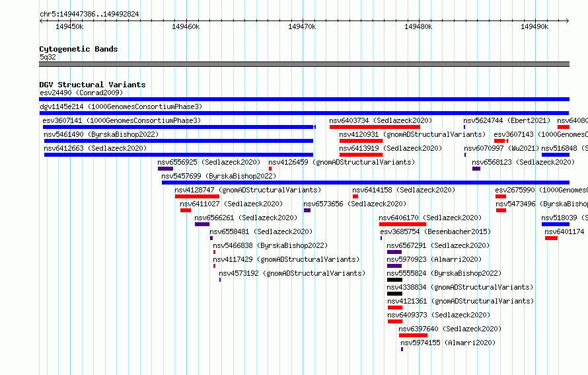Open the DGV Structural Variants track title
The height and width of the screenshot is (375, 588).
[92, 85]
